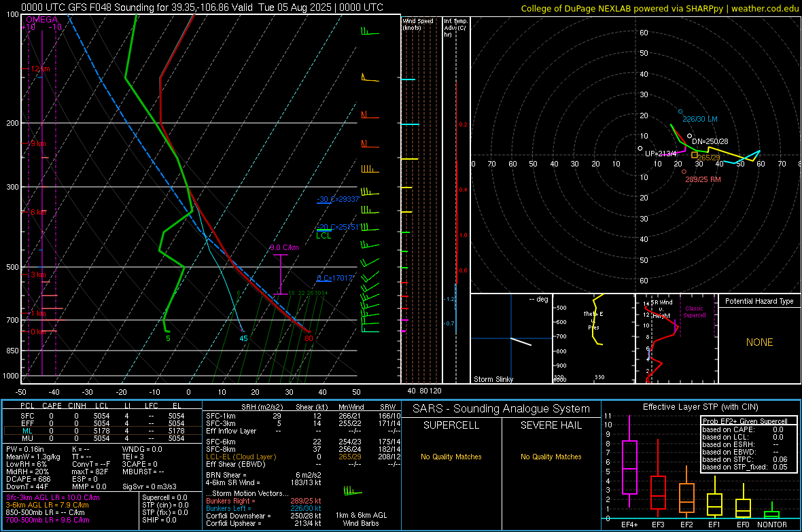Viewport: 802px width, 532px height.
Task: Click the 226/30 LM hodograph label
Action: click(x=699, y=119)
